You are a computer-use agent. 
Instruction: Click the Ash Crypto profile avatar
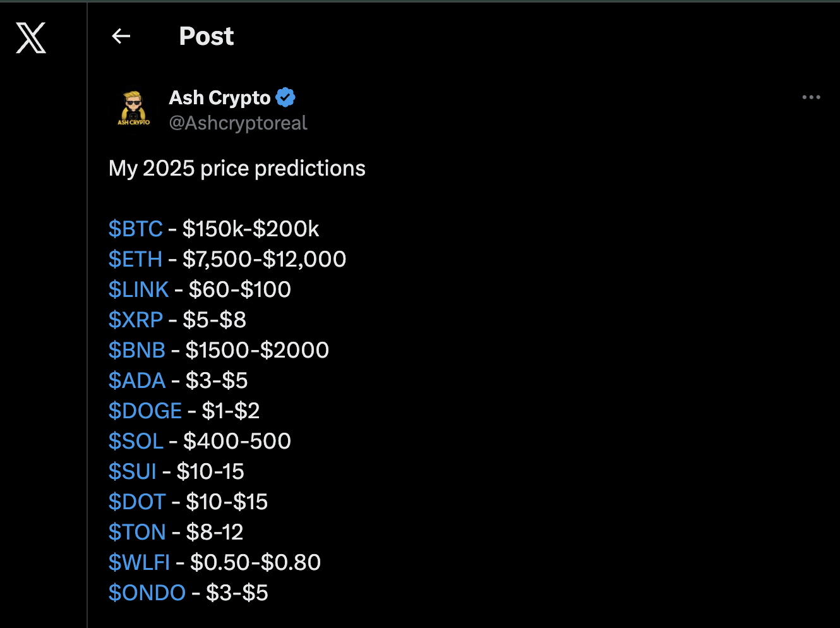pyautogui.click(x=134, y=109)
